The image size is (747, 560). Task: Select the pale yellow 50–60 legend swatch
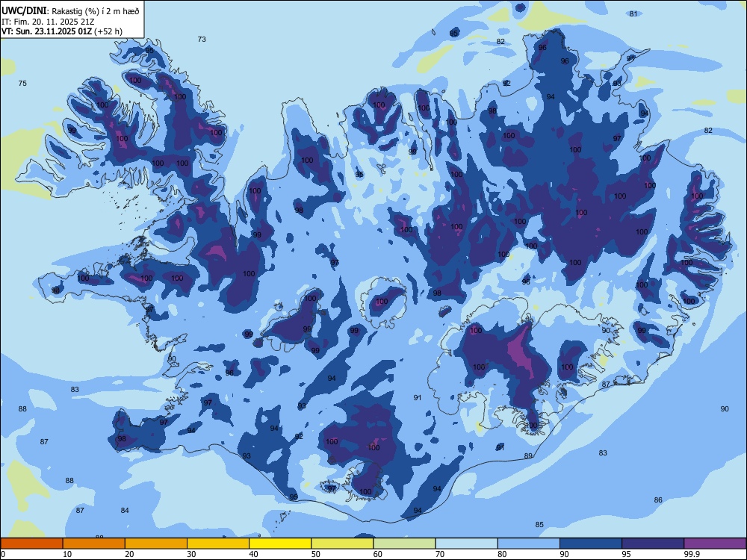coord(342,544)
